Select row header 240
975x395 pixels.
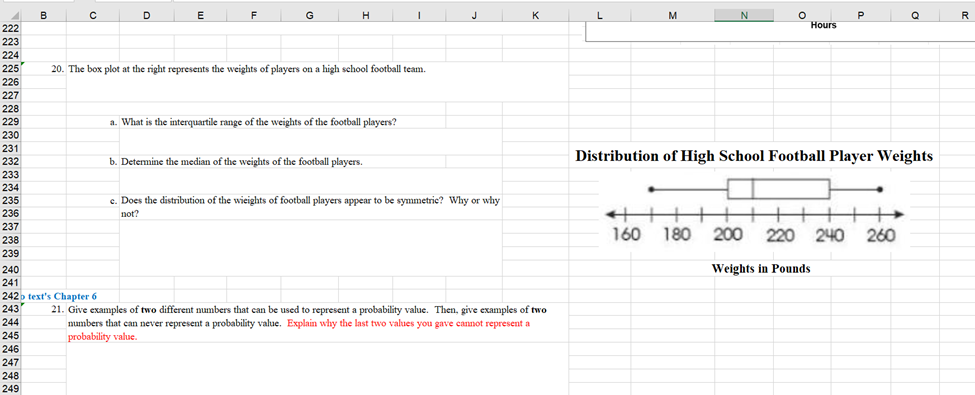point(10,270)
